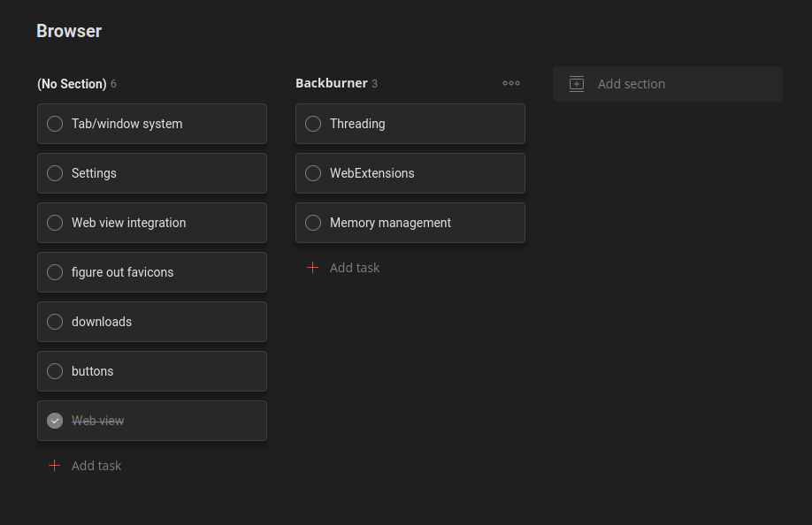Click the Browser project title

69,31
